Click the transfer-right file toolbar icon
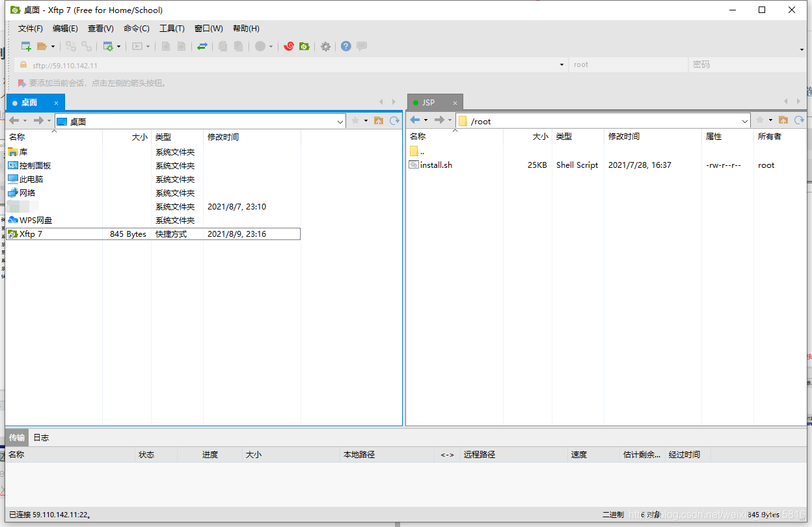This screenshot has height=527, width=812. click(182, 46)
